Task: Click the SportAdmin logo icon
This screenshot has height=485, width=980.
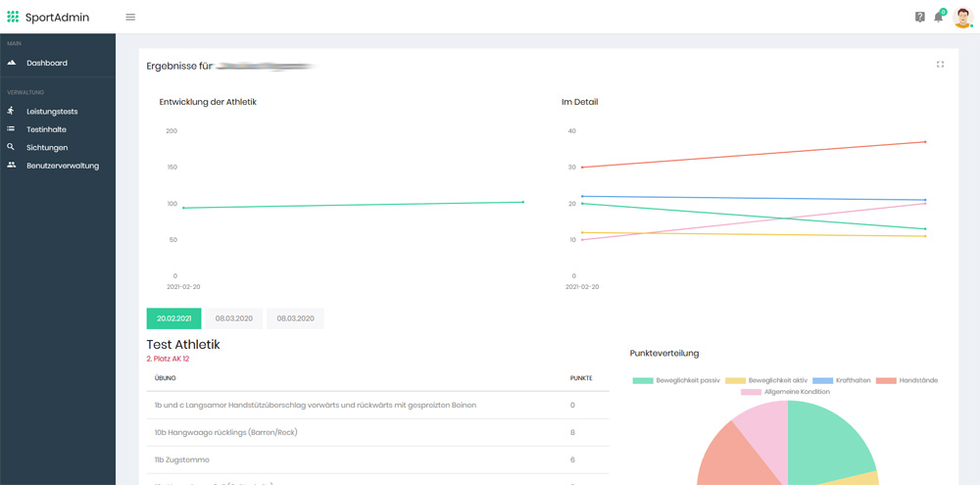Action: click(13, 17)
